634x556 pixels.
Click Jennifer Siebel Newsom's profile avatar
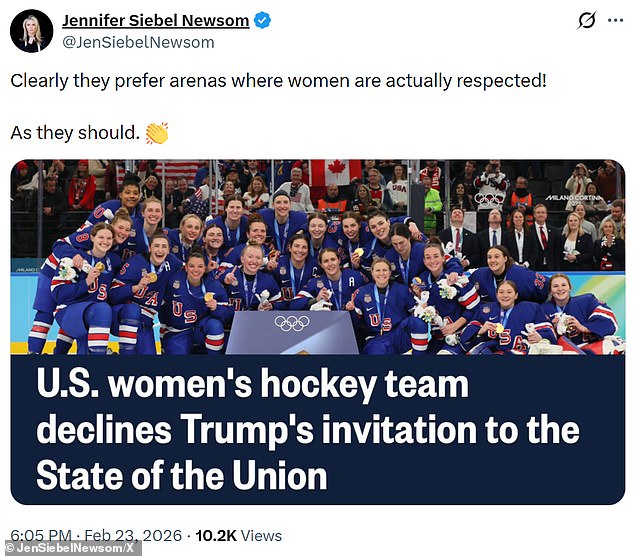click(31, 30)
